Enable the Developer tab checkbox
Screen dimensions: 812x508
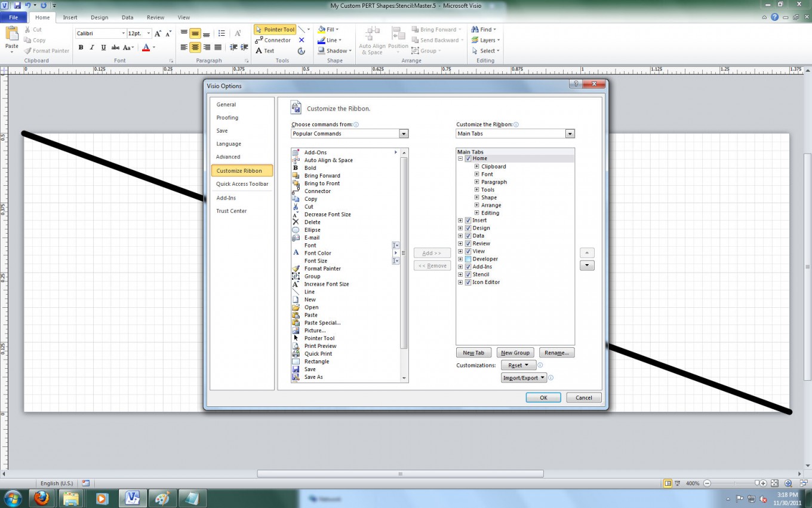click(x=469, y=259)
